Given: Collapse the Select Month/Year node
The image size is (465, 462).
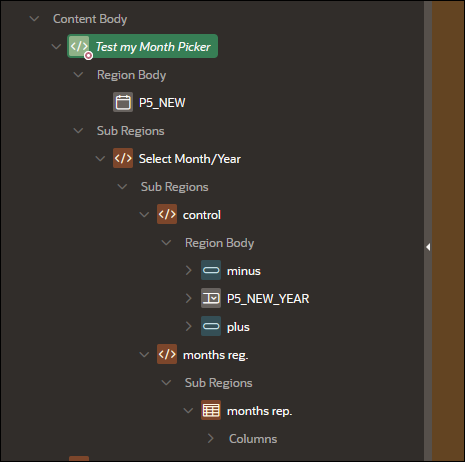Looking at the screenshot, I should click(100, 159).
